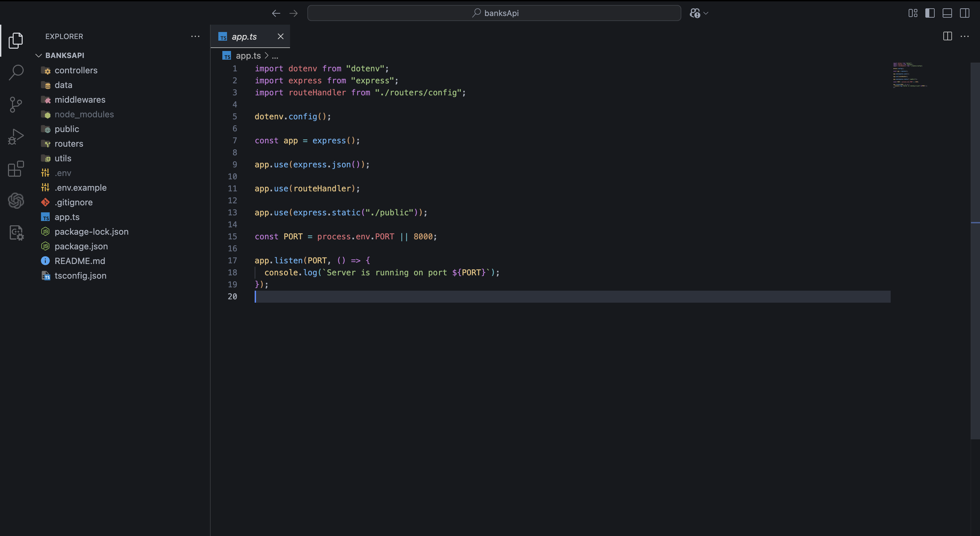Toggle bottom Panel visibility
Image resolution: width=980 pixels, height=536 pixels.
(947, 13)
